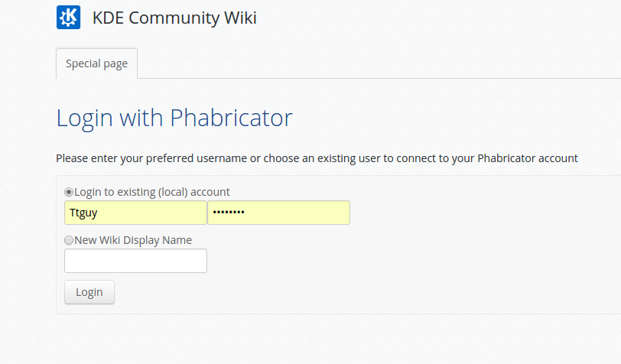The width and height of the screenshot is (621, 364).
Task: Click the word "Wiki" in the site title
Action: click(x=239, y=18)
